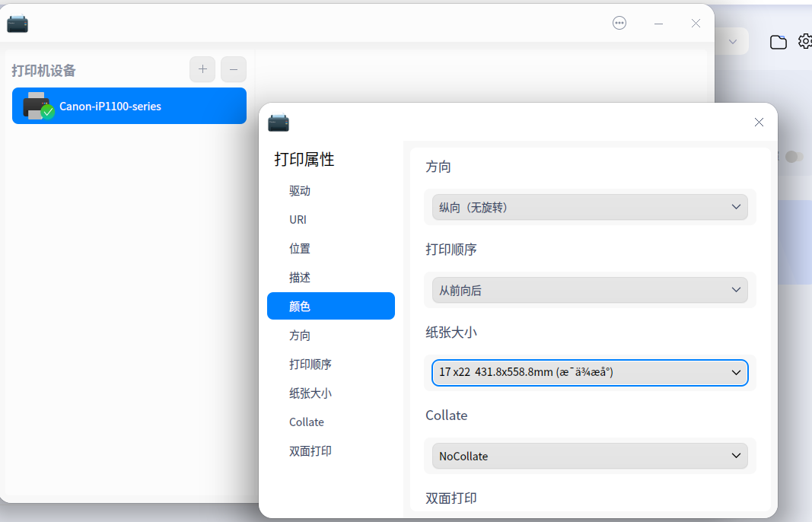Screen dimensions: 812x522
Task: Expand the chevron dropdown in the background window
Action: tap(733, 41)
